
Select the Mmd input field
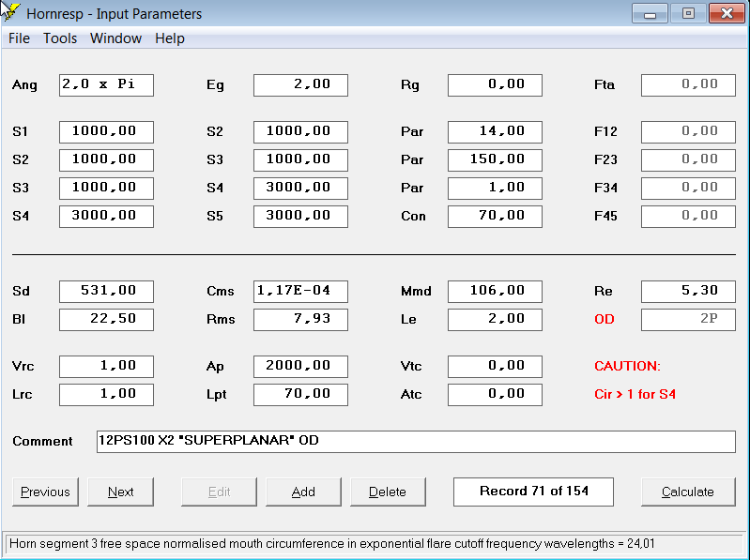click(495, 292)
